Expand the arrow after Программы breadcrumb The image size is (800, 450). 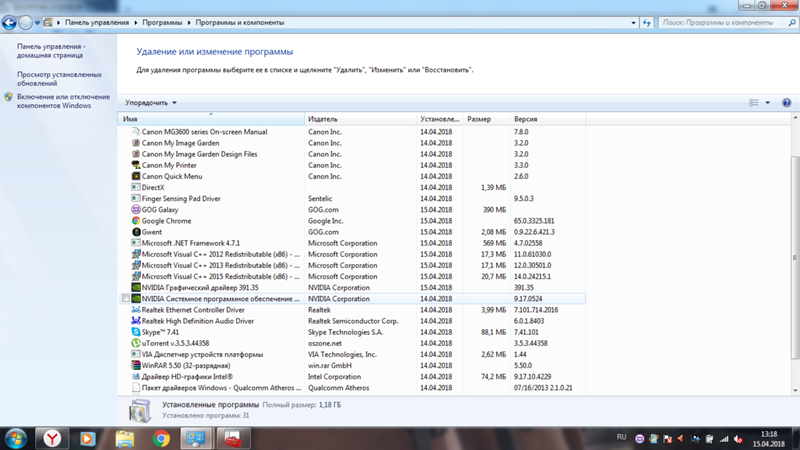click(189, 22)
